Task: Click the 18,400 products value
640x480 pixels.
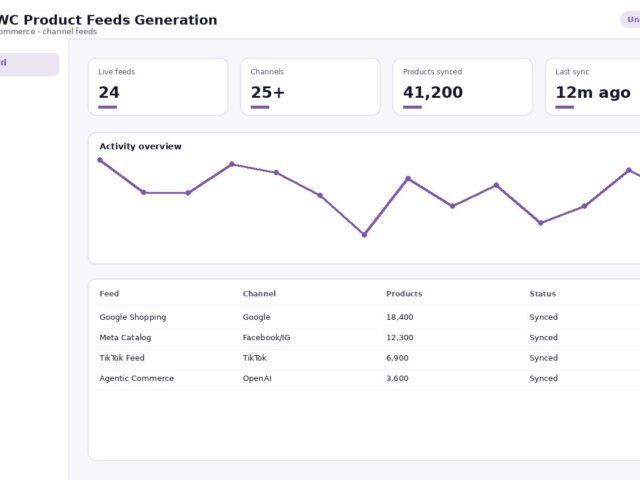Action: (x=400, y=317)
